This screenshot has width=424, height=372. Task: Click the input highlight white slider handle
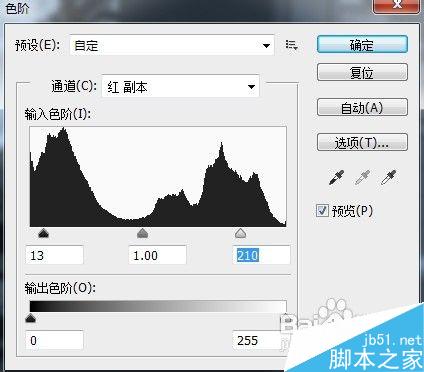pos(240,233)
